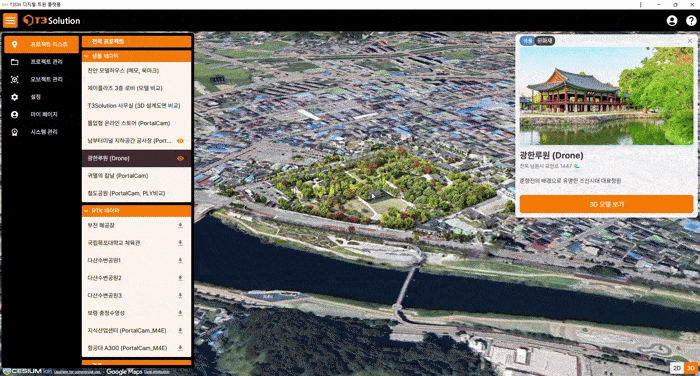Click the Cesium ion logo
The height and width of the screenshot is (376, 700).
tap(27, 372)
